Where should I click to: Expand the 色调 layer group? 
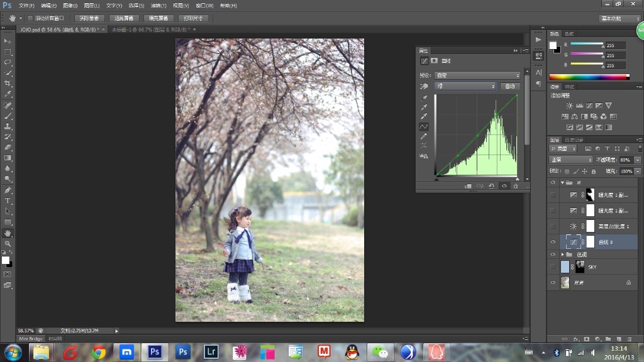point(563,255)
